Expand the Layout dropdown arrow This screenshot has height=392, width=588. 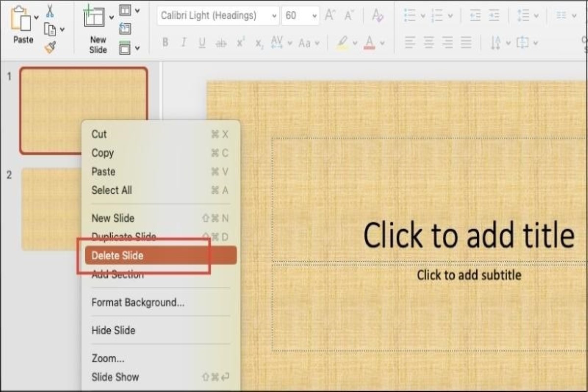point(137,11)
